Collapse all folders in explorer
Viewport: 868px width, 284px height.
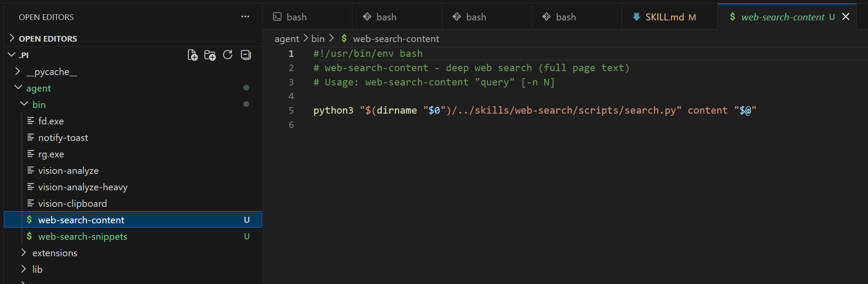click(246, 55)
